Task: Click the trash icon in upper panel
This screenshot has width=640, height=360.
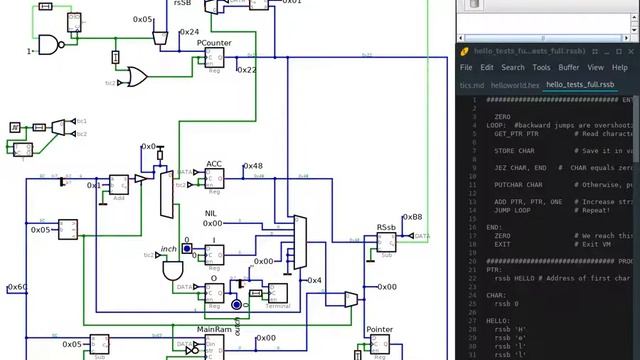Action: click(473, 4)
